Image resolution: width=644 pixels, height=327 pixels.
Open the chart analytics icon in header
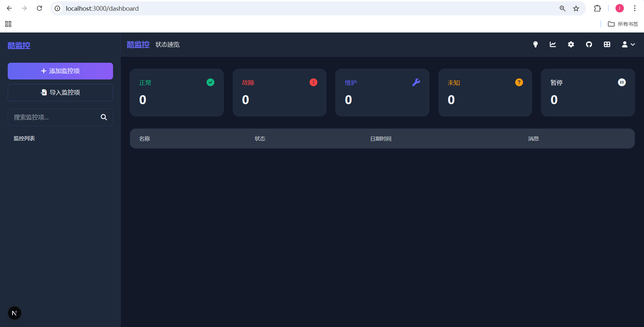pos(553,44)
